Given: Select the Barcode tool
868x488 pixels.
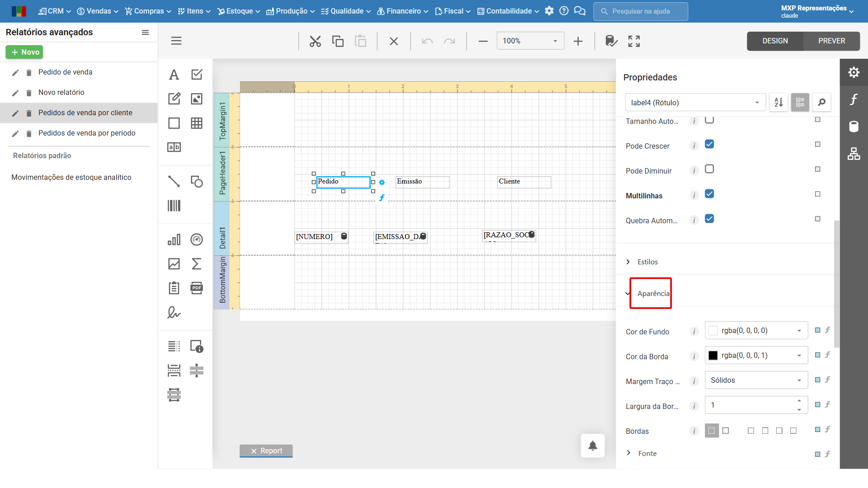Looking at the screenshot, I should click(174, 206).
